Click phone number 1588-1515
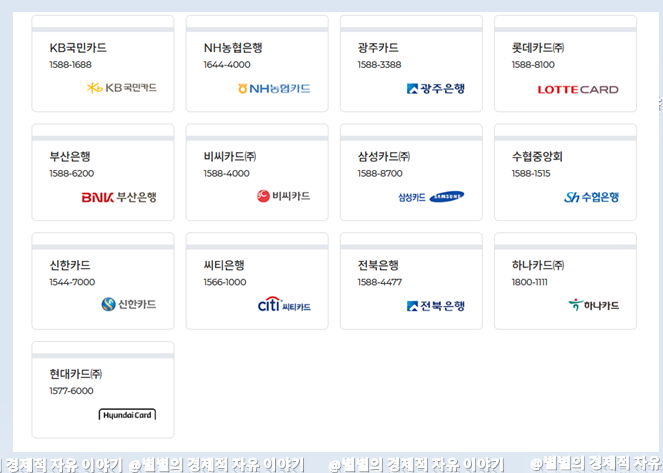The height and width of the screenshot is (473, 663). [531, 173]
